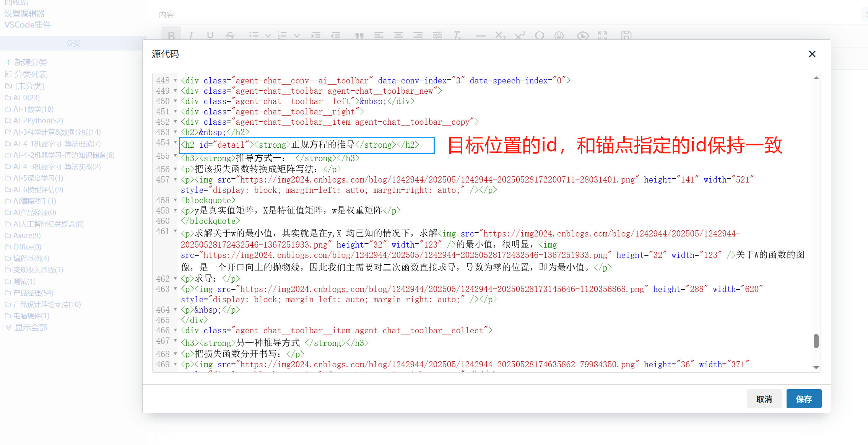868x445 pixels.
Task: Click the 保存 button
Action: (804, 399)
